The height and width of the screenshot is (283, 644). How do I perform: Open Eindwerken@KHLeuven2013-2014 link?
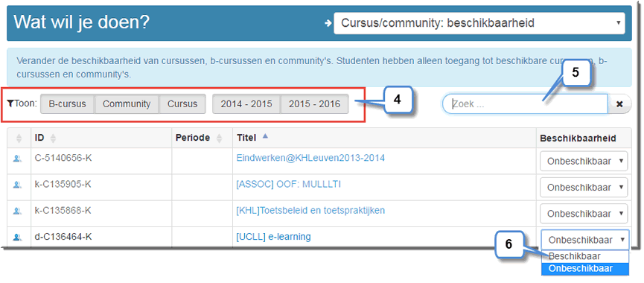310,158
